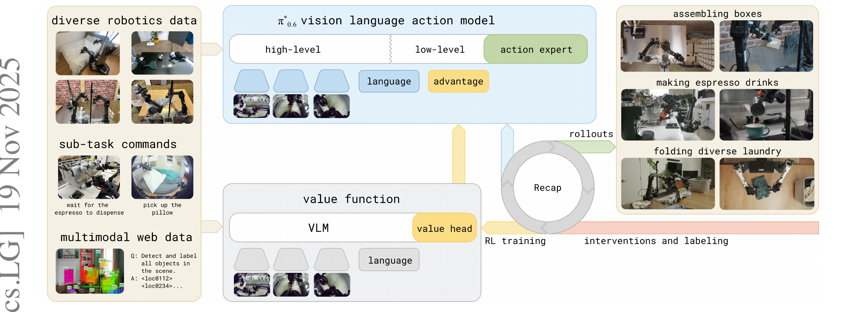Open portafilter wrist camera in value function panel
The width and height of the screenshot is (868, 312).
(x=291, y=285)
